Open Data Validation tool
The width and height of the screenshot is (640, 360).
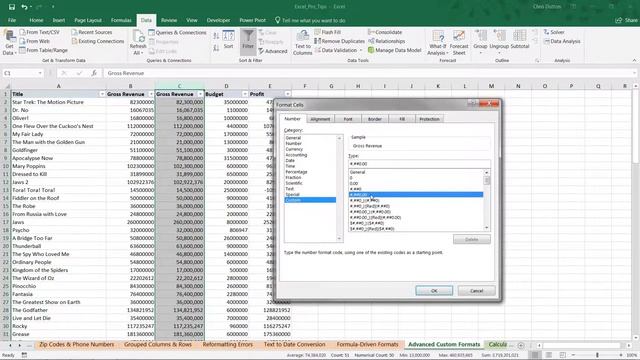(x=336, y=50)
